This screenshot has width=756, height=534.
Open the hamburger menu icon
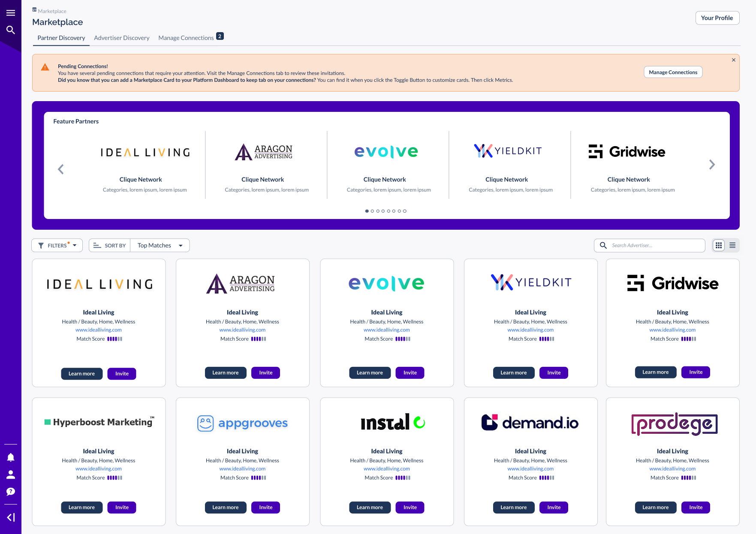click(11, 13)
